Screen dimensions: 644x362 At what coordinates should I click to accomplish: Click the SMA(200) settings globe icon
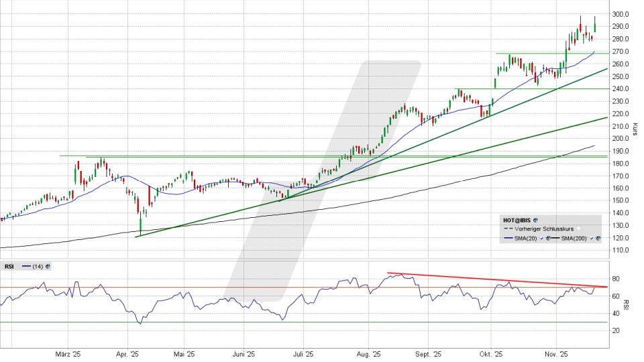coord(597,238)
